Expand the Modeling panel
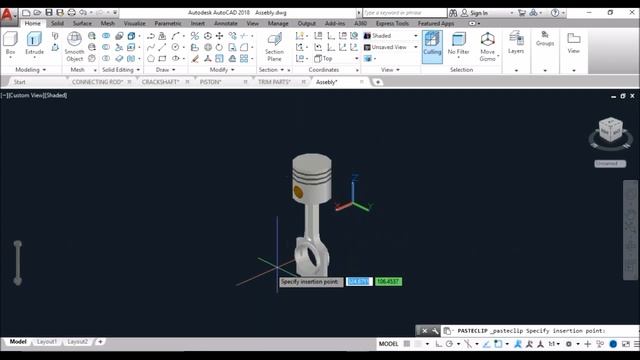 [31, 70]
